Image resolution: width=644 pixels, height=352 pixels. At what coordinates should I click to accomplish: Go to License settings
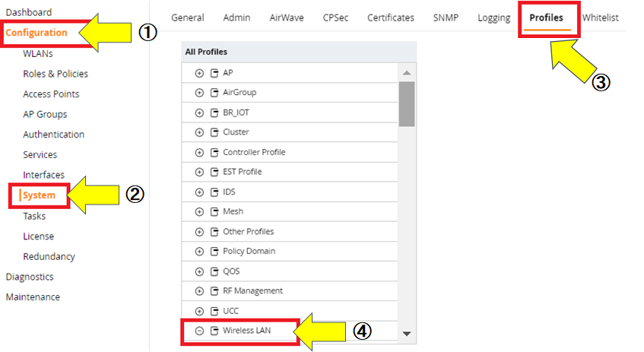click(38, 236)
